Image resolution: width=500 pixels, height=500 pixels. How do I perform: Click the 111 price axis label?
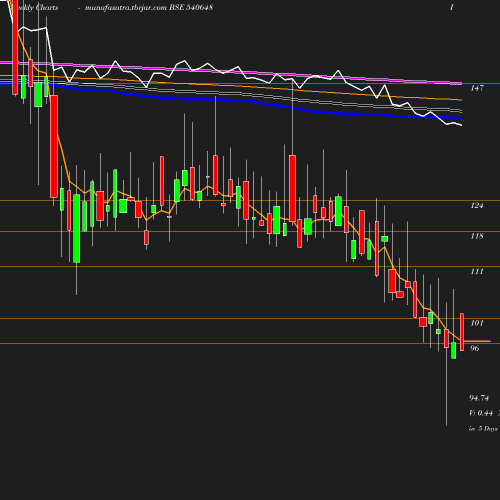coord(477,272)
